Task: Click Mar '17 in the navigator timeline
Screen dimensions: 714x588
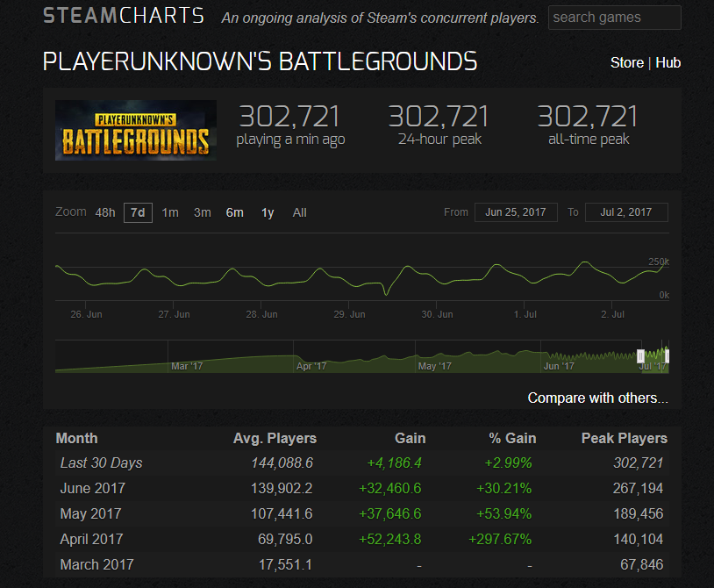Action: click(187, 366)
